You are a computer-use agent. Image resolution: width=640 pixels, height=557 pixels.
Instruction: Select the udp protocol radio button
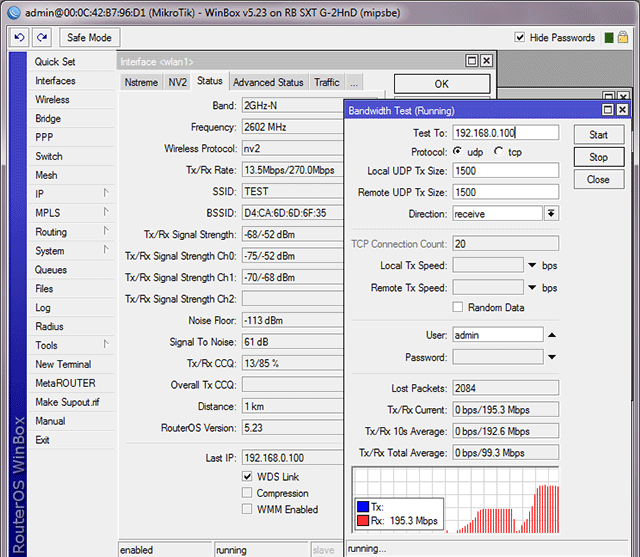pos(458,151)
